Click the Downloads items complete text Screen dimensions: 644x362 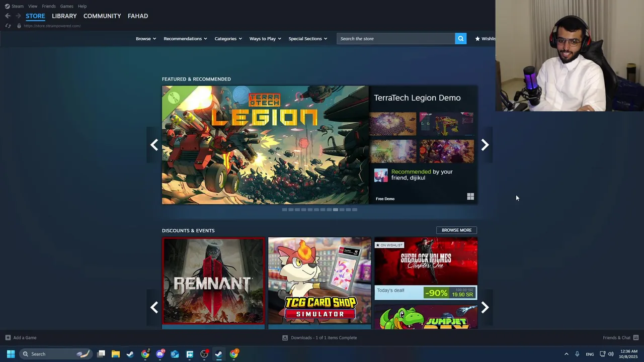[324, 338]
